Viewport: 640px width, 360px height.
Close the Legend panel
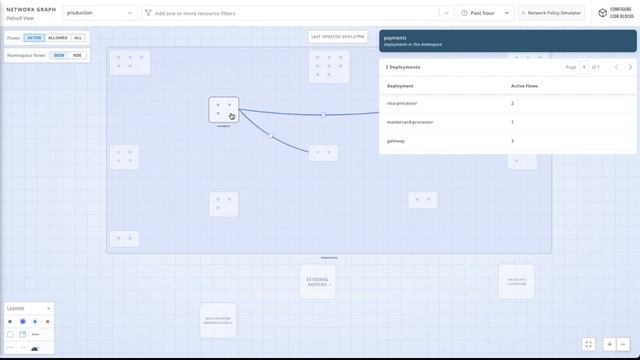pyautogui.click(x=49, y=309)
